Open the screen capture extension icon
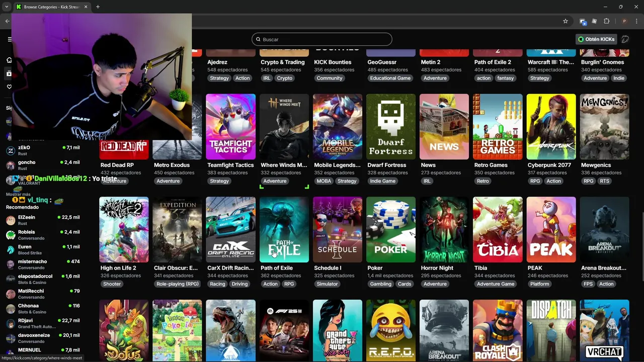Viewport: 644px width, 362px height. coord(583,21)
